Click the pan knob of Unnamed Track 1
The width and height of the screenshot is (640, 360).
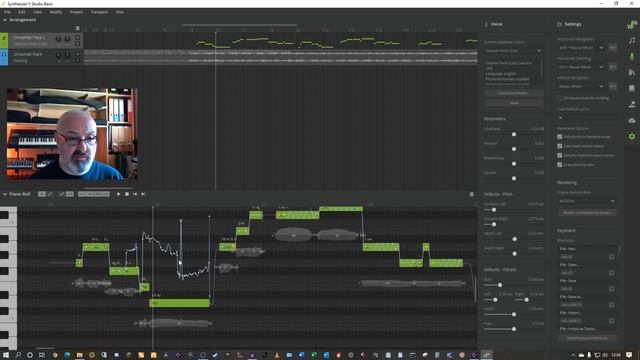(x=67, y=39)
